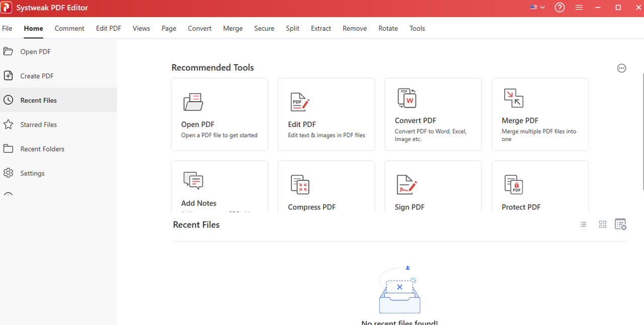Click 'Edit text & images in PDF files' text
The width and height of the screenshot is (644, 325).
click(327, 135)
